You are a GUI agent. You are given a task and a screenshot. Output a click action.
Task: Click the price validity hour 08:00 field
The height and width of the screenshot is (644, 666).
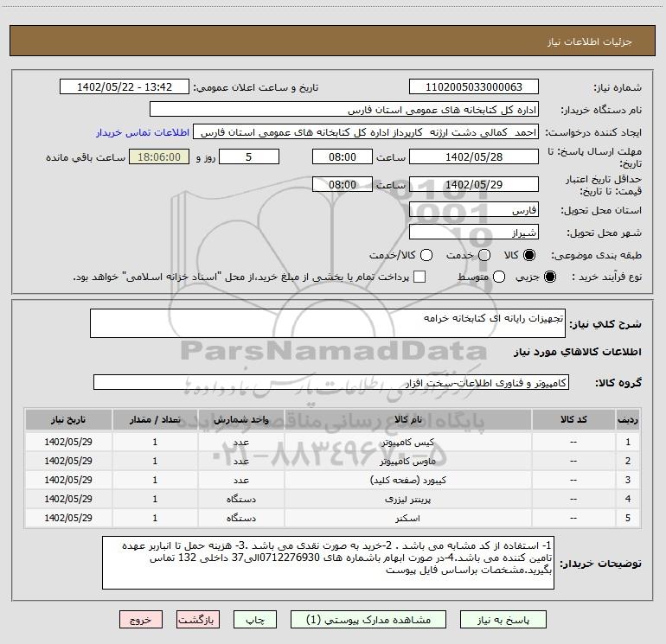point(343,184)
